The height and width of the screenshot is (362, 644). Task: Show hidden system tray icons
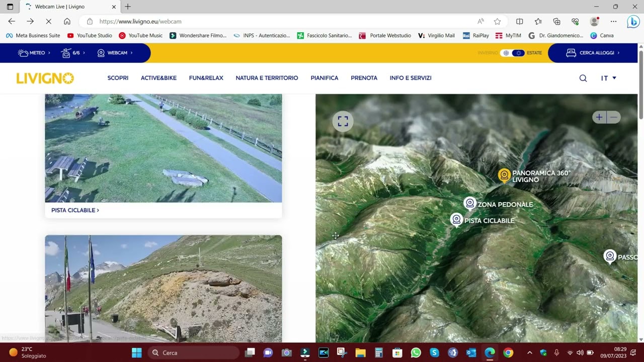pos(529,352)
